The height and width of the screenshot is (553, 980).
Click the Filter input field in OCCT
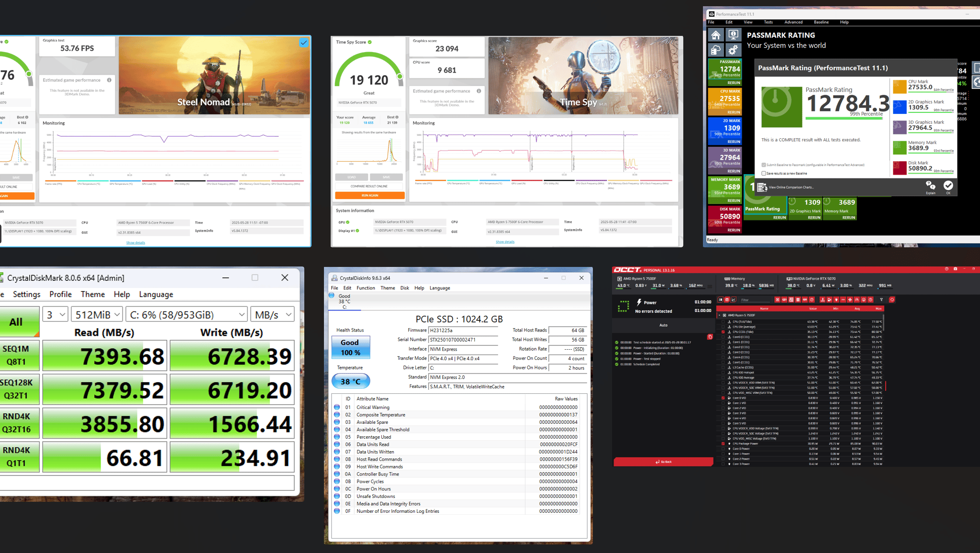(x=755, y=300)
